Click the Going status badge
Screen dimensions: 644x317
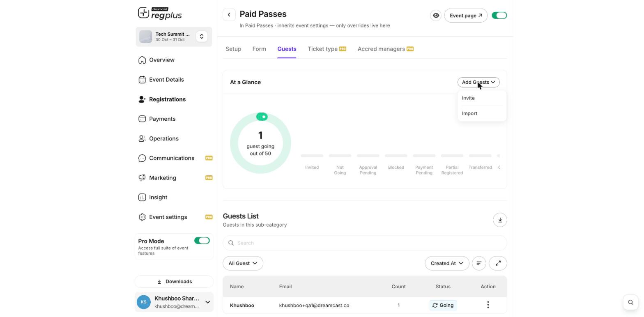pos(443,305)
